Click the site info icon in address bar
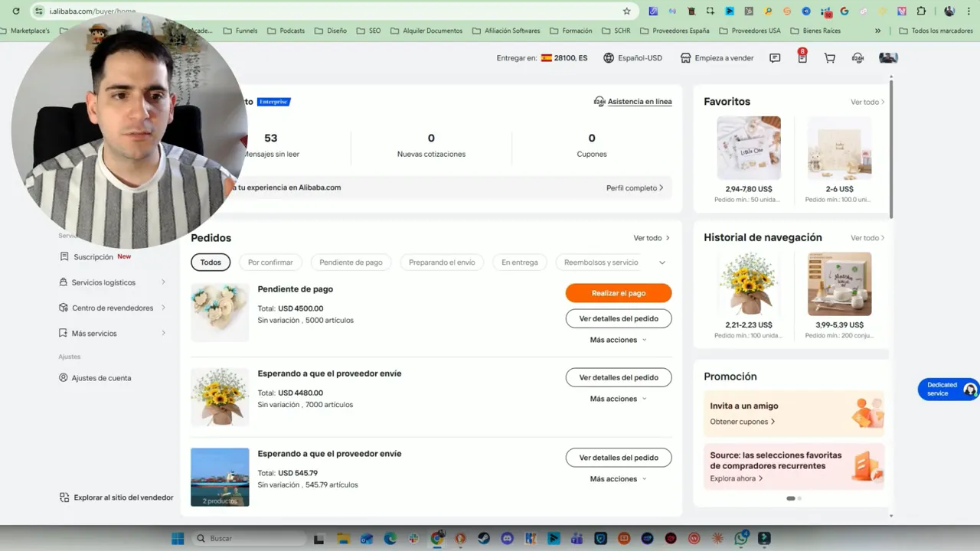Screen dimensions: 980x551 39,11
